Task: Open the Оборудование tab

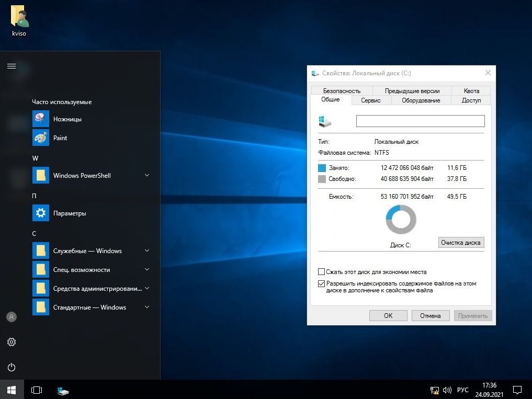Action: click(421, 100)
